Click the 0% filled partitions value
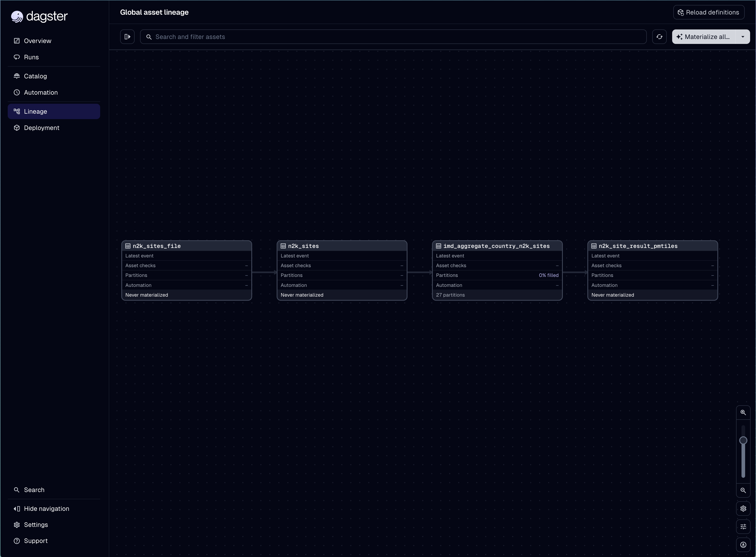This screenshot has height=557, width=756. pos(548,276)
